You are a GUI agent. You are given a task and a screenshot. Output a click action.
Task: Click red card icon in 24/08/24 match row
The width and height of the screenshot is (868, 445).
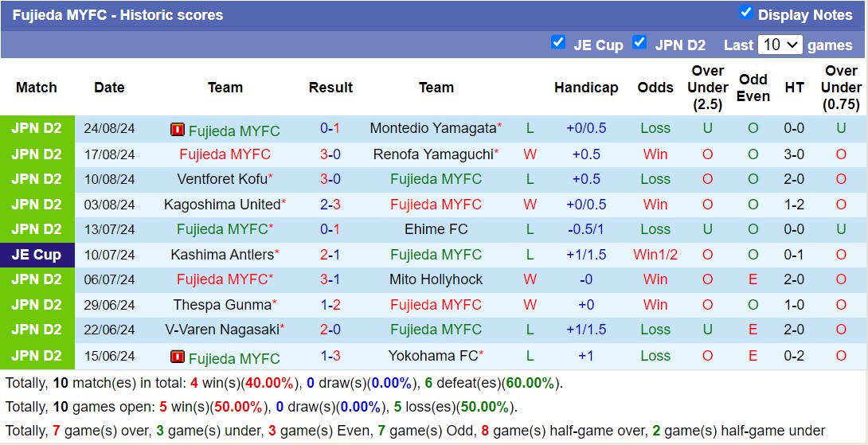178,129
